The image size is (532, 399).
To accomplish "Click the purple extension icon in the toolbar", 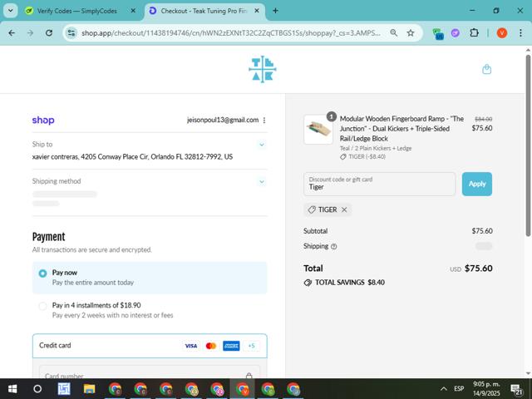I will click(456, 33).
